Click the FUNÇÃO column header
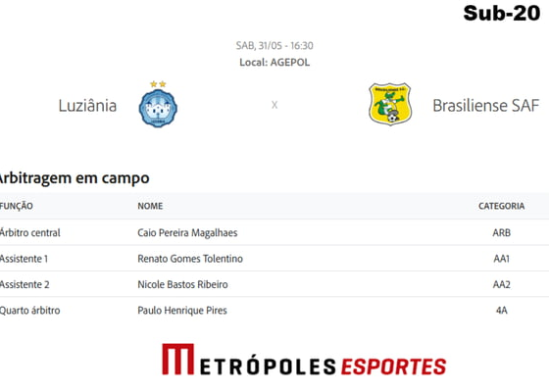 click(16, 206)
